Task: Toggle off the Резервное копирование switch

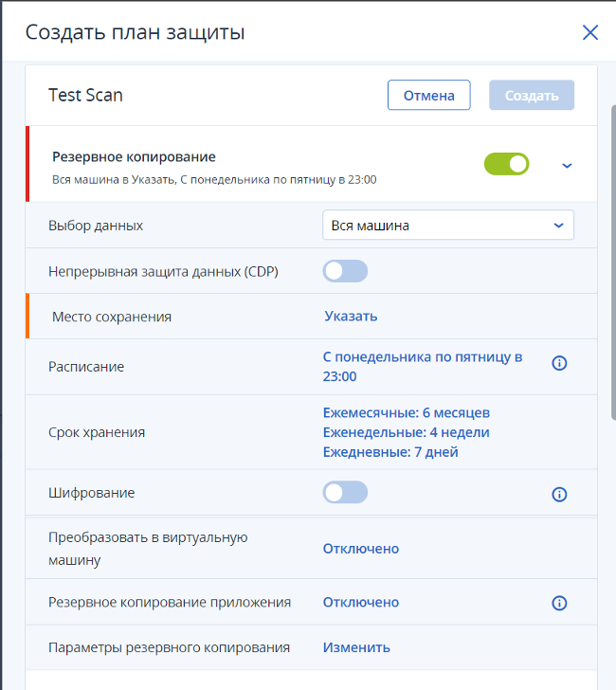Action: 506,164
